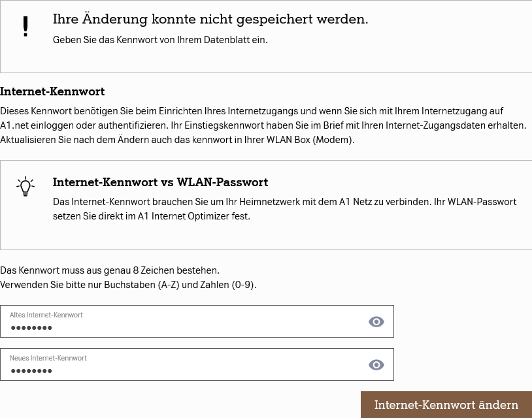Click the 'Neues Internet-Kennwort' field label
The width and height of the screenshot is (532, 418).
[48, 358]
